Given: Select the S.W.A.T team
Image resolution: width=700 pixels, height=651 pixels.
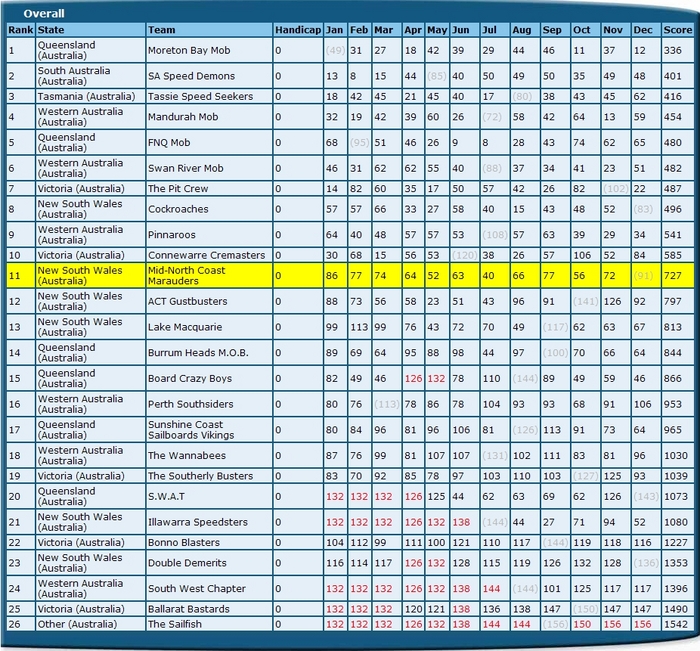Looking at the screenshot, I should pyautogui.click(x=166, y=497).
